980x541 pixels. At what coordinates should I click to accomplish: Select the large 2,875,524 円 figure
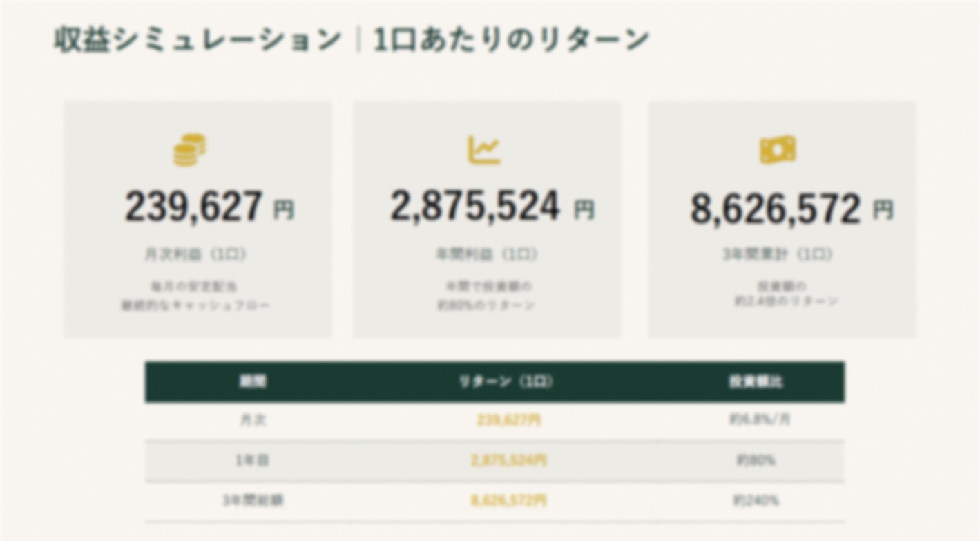(492, 206)
